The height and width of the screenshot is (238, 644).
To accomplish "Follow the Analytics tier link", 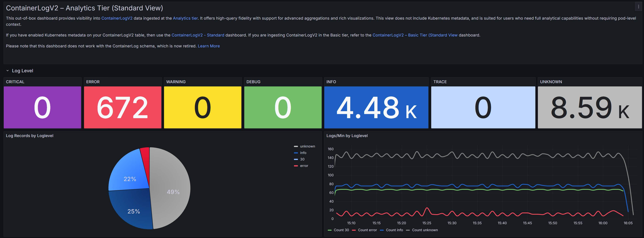I will tap(185, 18).
